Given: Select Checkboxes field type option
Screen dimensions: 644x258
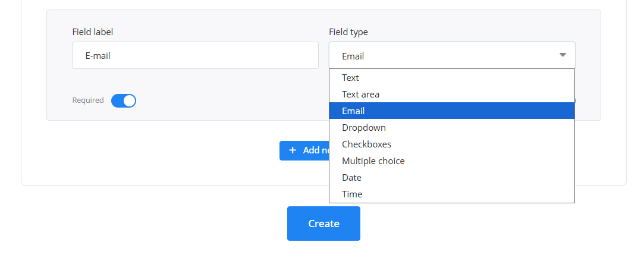Looking at the screenshot, I should [452, 144].
